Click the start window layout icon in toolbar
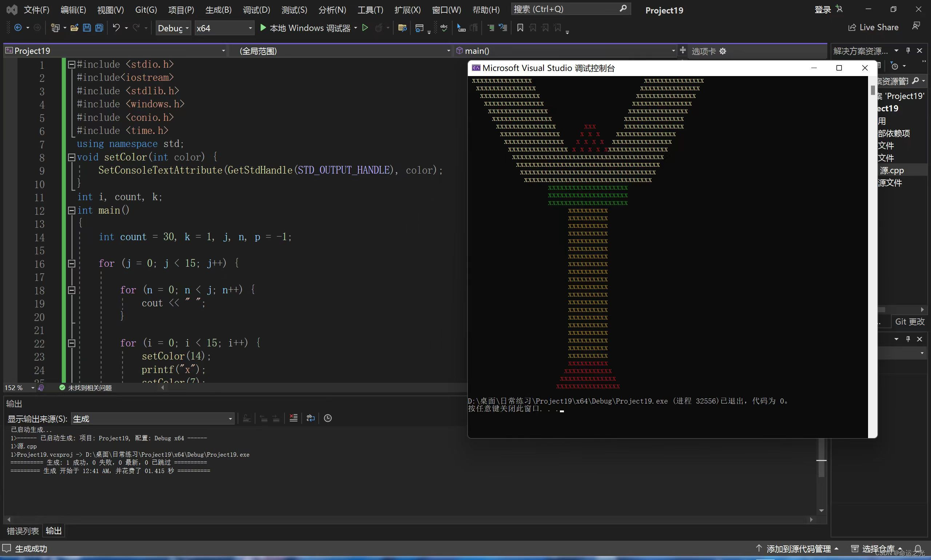This screenshot has height=560, width=931. click(x=419, y=28)
